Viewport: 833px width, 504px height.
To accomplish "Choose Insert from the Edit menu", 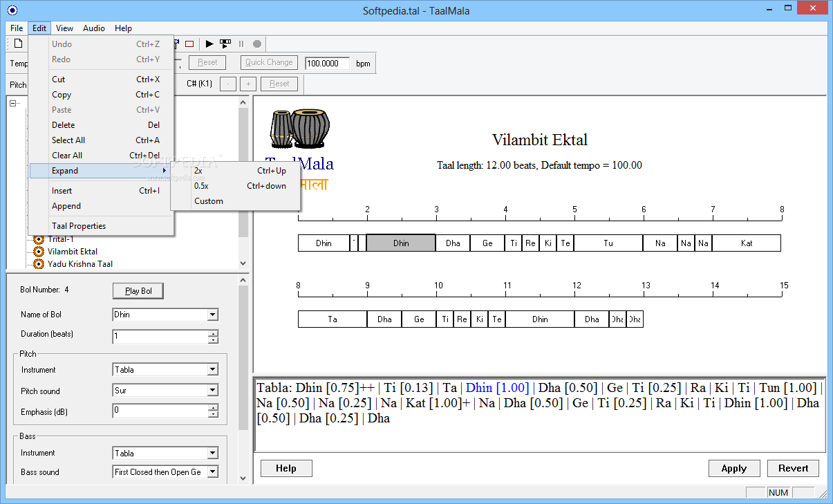I will [102, 191].
